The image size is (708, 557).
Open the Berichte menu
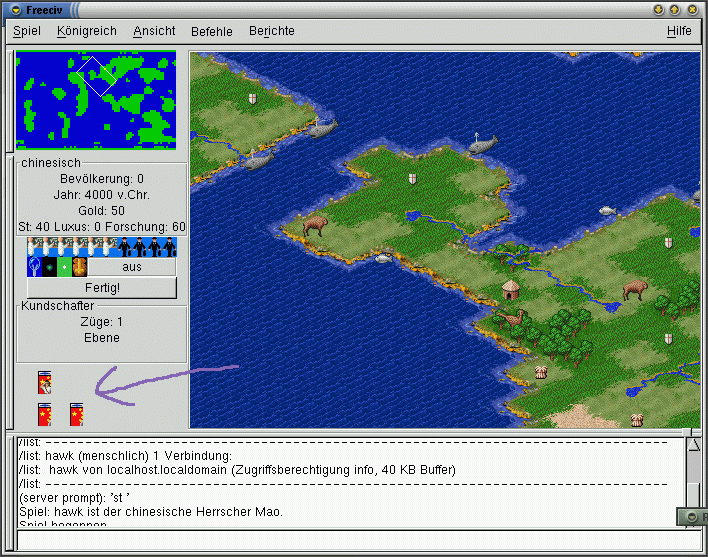pos(272,31)
